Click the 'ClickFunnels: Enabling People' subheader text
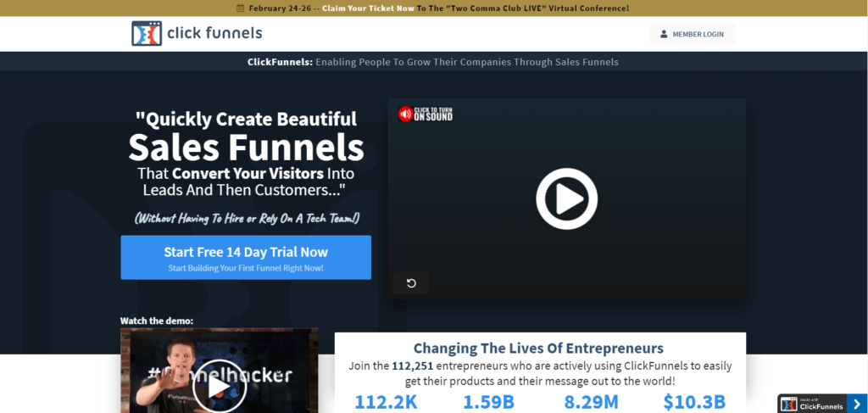 (x=433, y=62)
